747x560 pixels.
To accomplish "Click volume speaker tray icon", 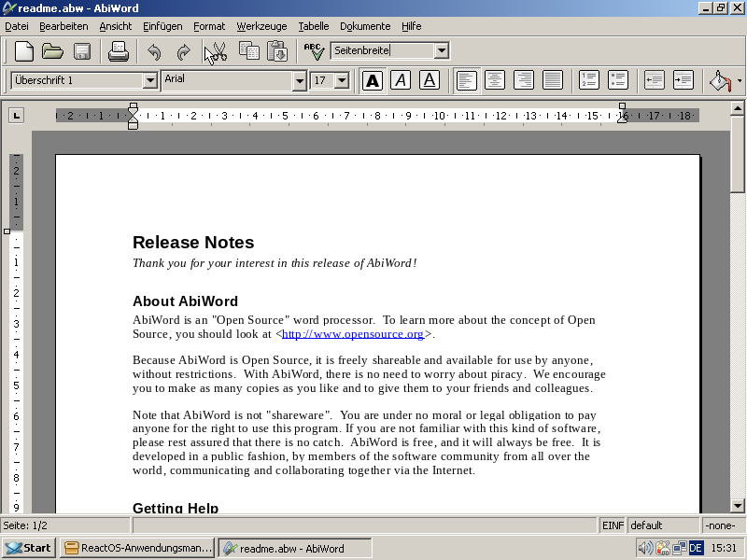I will [x=645, y=548].
